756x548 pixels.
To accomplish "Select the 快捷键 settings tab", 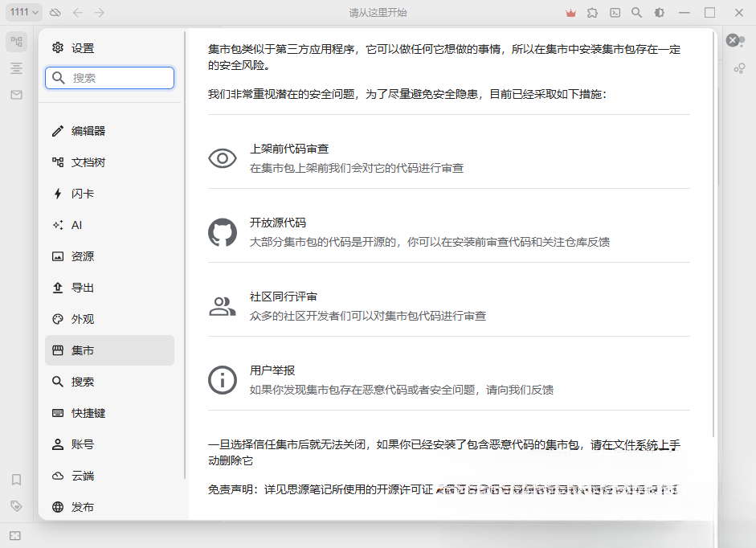I will point(109,413).
